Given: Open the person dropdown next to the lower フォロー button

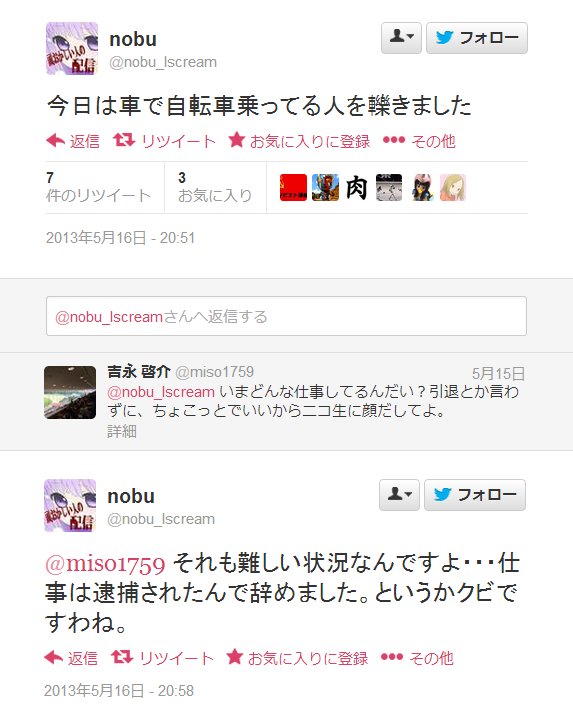Looking at the screenshot, I should coord(399,495).
